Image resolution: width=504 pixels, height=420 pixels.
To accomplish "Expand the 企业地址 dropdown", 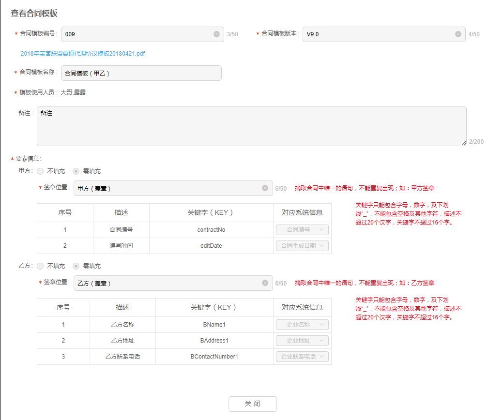I will pos(302,341).
